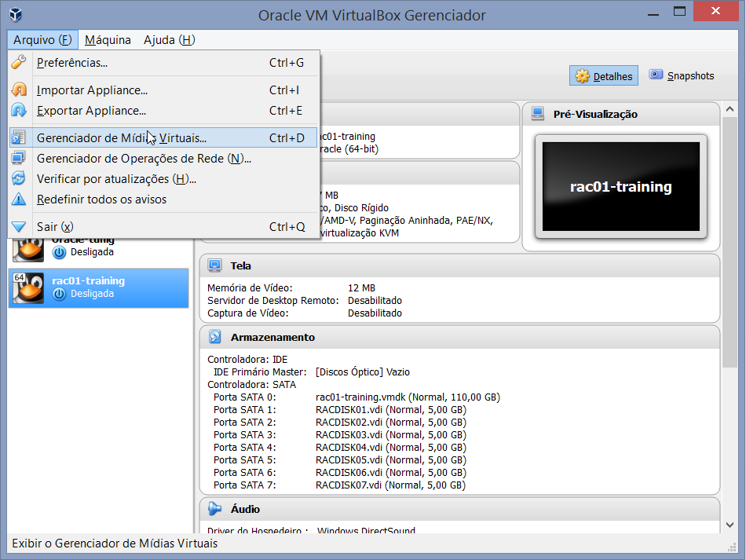Image resolution: width=746 pixels, height=560 pixels.
Task: Click the RACDISK01.vdi storage entry
Action: (390, 410)
